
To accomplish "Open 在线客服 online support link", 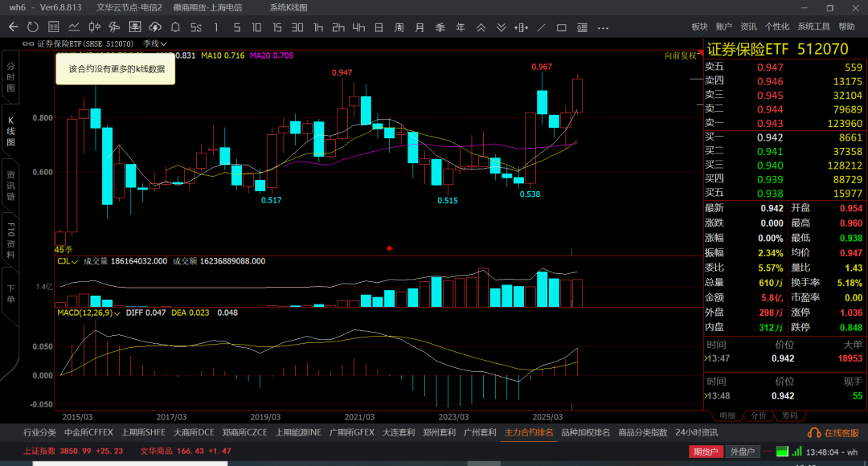I will click(841, 433).
